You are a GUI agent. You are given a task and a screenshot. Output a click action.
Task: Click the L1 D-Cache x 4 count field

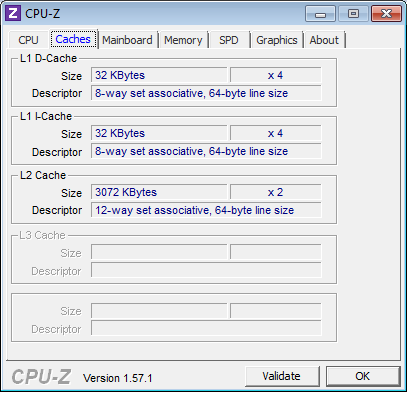(x=276, y=75)
